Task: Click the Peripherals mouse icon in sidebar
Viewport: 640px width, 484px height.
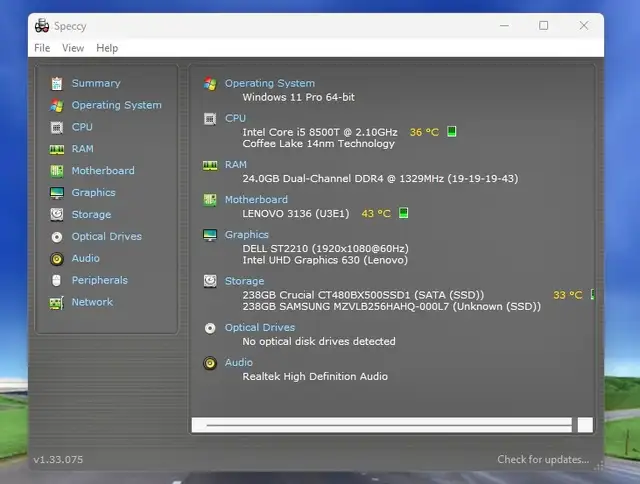Action: click(57, 280)
